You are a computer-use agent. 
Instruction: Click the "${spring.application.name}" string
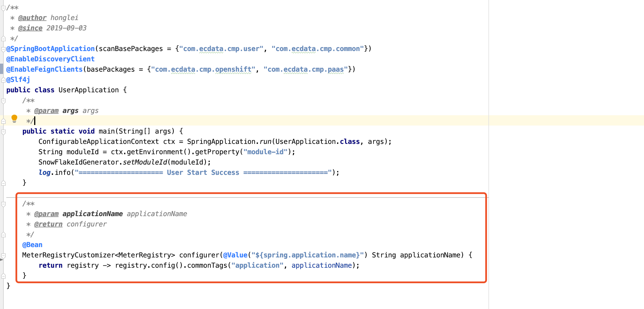coord(308,255)
